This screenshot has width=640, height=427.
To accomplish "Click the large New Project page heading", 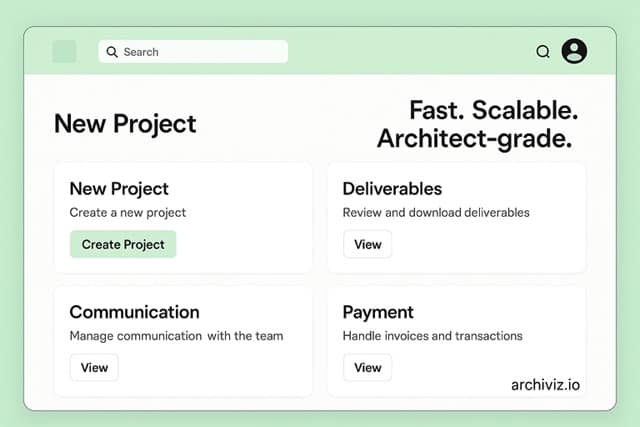I will click(125, 124).
